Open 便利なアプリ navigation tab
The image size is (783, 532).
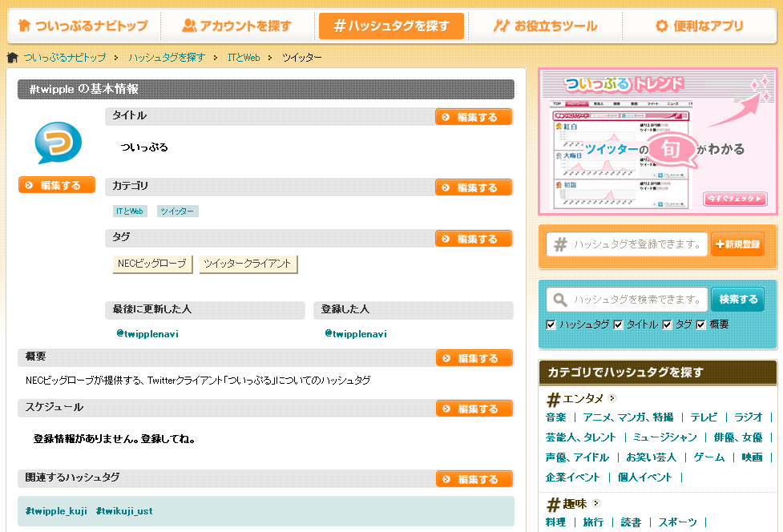coord(700,26)
